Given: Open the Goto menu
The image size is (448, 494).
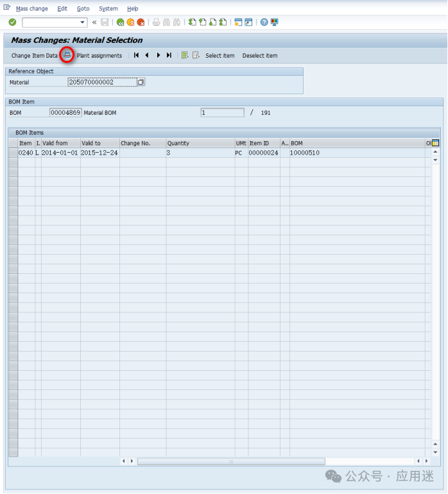Looking at the screenshot, I should (x=83, y=9).
